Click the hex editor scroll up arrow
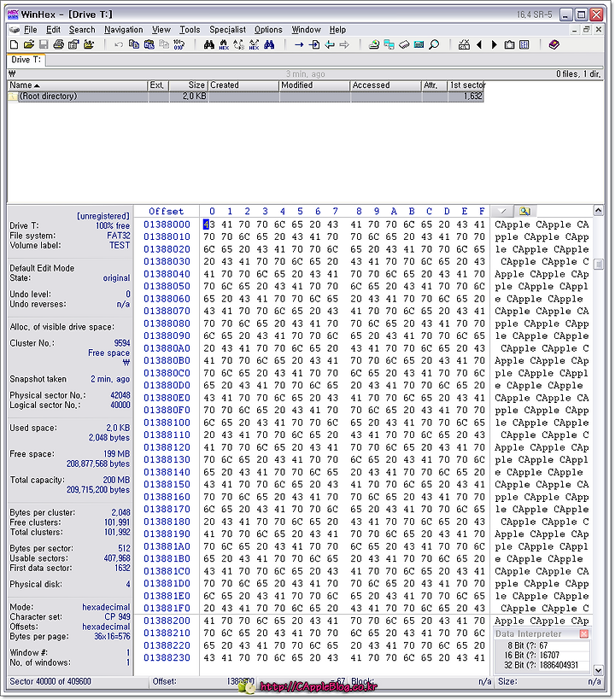The image size is (615, 700). [x=599, y=210]
